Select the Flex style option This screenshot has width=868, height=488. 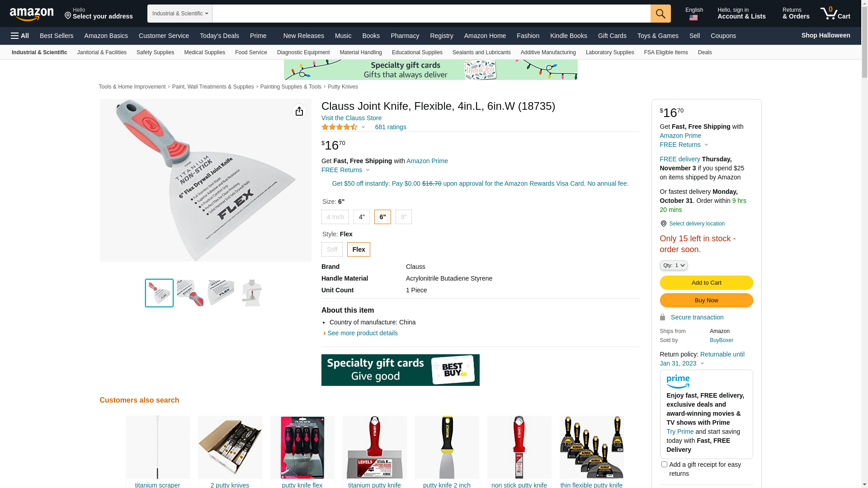359,249
